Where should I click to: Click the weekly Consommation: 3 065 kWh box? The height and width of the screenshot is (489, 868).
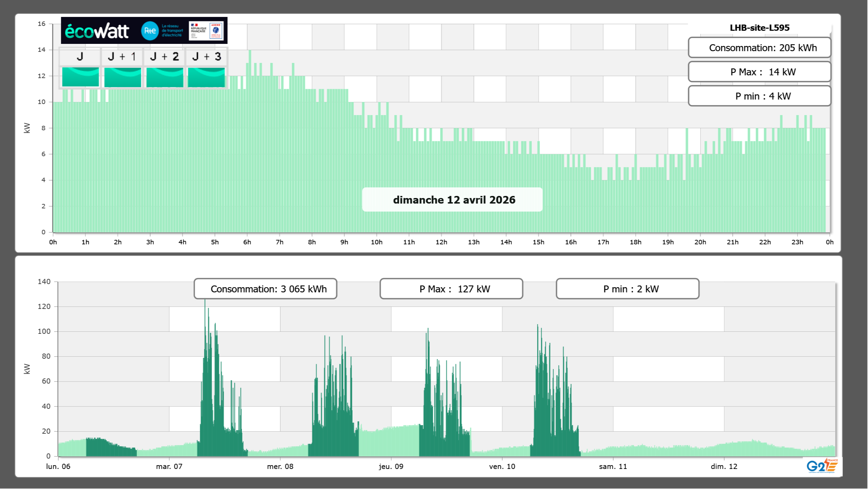(265, 289)
